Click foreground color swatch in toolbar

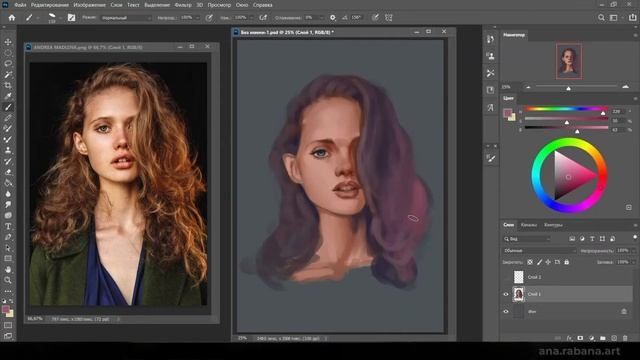5,309
